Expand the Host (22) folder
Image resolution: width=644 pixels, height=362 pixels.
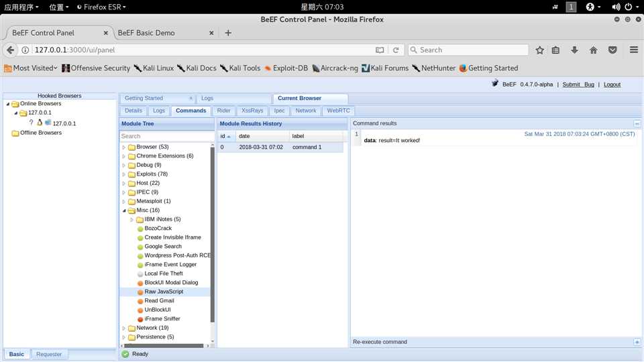[x=123, y=183]
